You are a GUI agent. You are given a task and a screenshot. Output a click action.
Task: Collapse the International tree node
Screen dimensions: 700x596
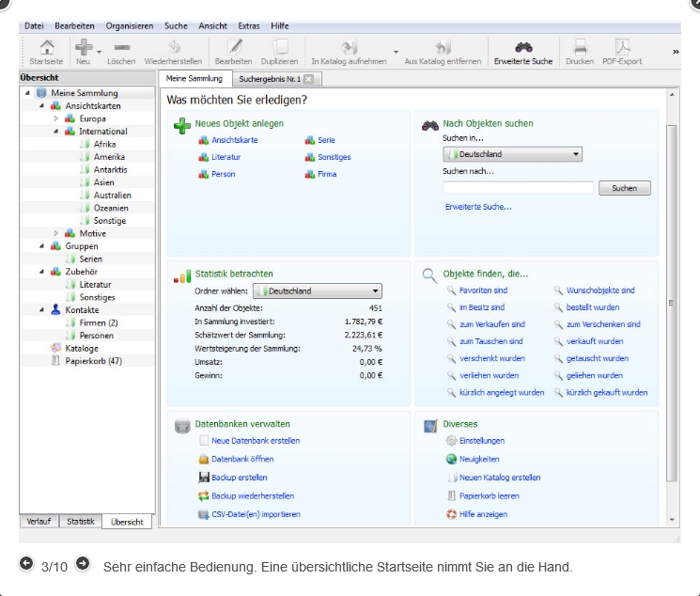coord(56,132)
